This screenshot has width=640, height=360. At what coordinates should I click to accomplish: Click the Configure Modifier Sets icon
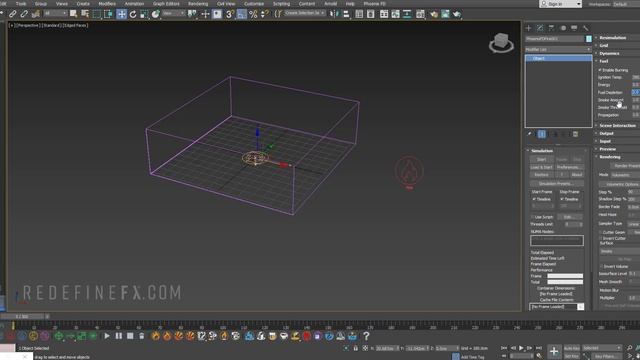tap(575, 134)
